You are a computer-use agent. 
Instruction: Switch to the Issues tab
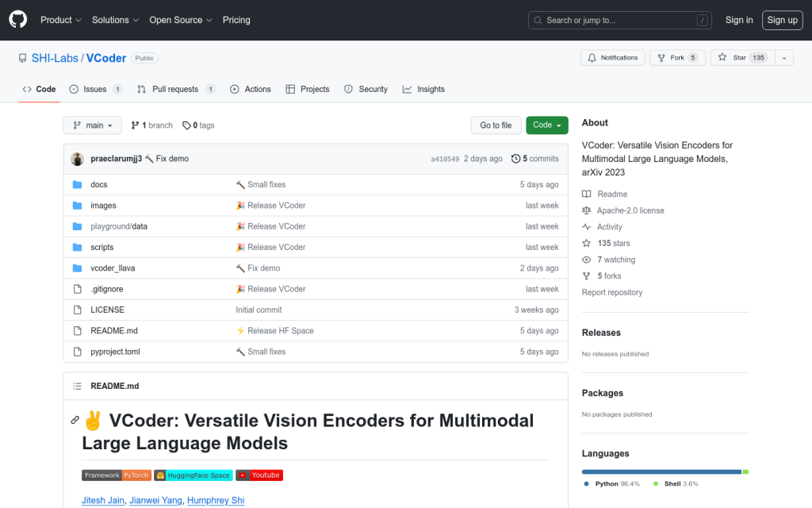click(96, 89)
